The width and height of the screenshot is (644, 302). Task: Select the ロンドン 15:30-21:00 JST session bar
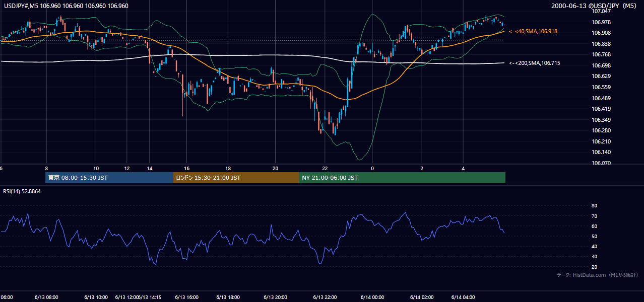[x=236, y=178]
